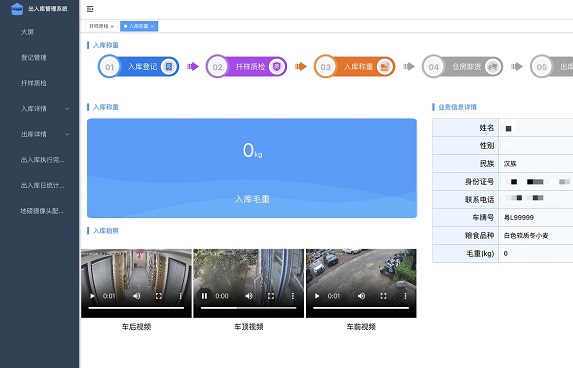
Task: Play the 车后视频 video
Action: pos(92,296)
